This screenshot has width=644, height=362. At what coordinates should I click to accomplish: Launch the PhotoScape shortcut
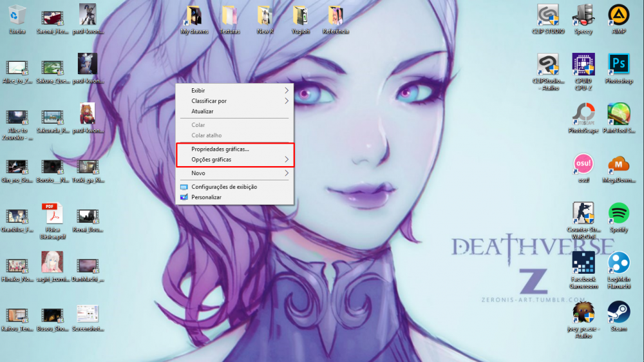(583, 119)
